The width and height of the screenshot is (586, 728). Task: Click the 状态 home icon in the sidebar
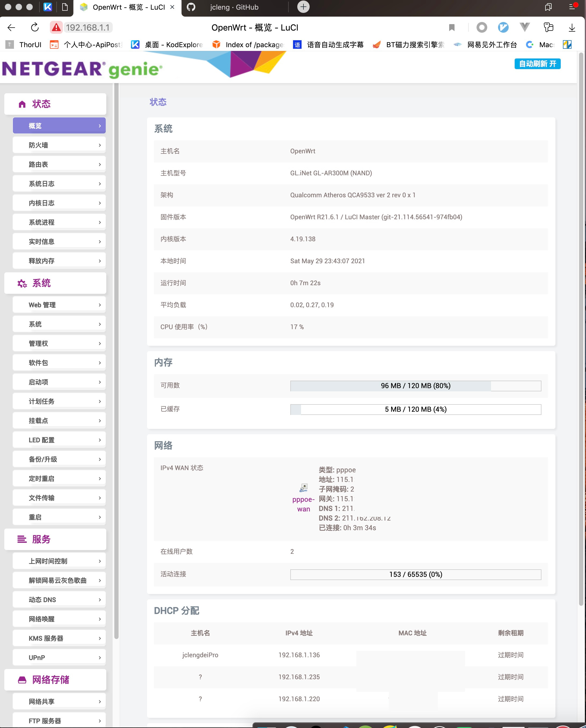tap(22, 104)
